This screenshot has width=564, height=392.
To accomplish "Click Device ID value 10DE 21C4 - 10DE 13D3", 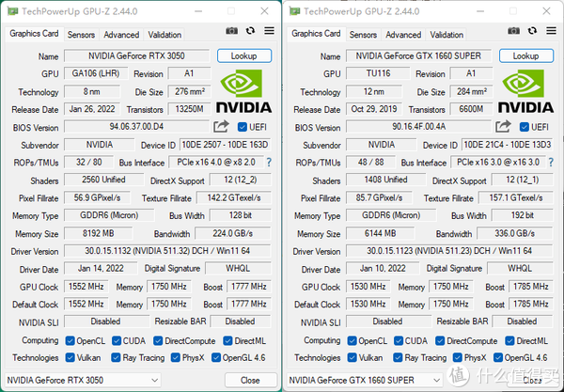I will [507, 145].
